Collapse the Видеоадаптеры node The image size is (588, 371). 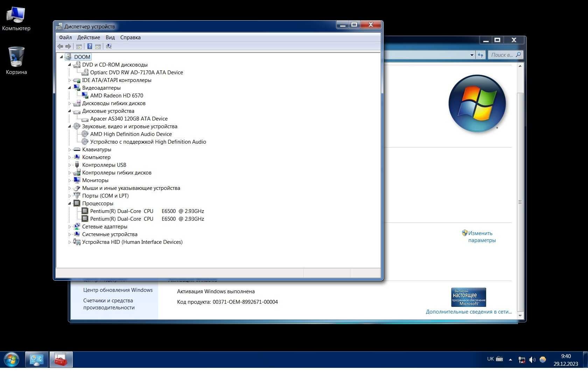click(x=69, y=88)
